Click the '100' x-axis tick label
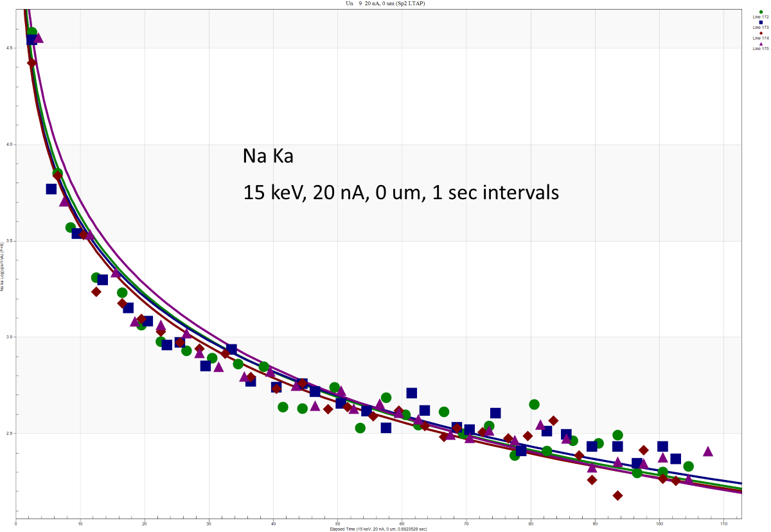771x532 pixels. tap(659, 523)
